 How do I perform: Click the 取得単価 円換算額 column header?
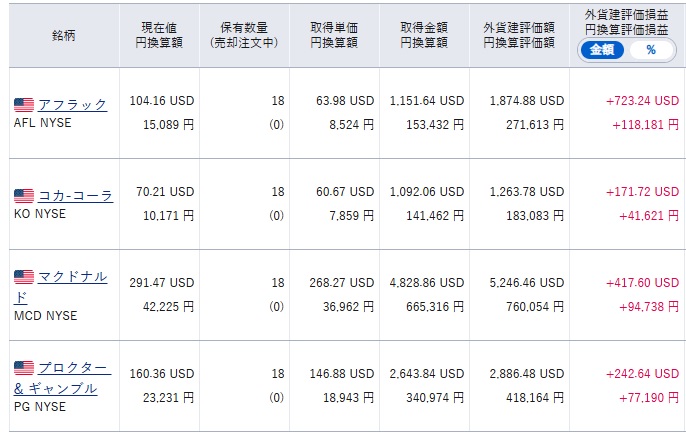point(335,35)
